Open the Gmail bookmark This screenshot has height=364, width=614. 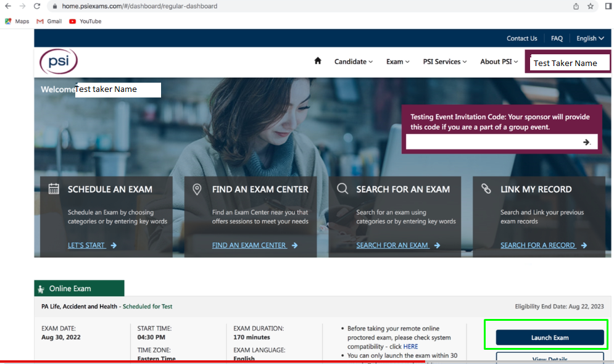tap(48, 21)
